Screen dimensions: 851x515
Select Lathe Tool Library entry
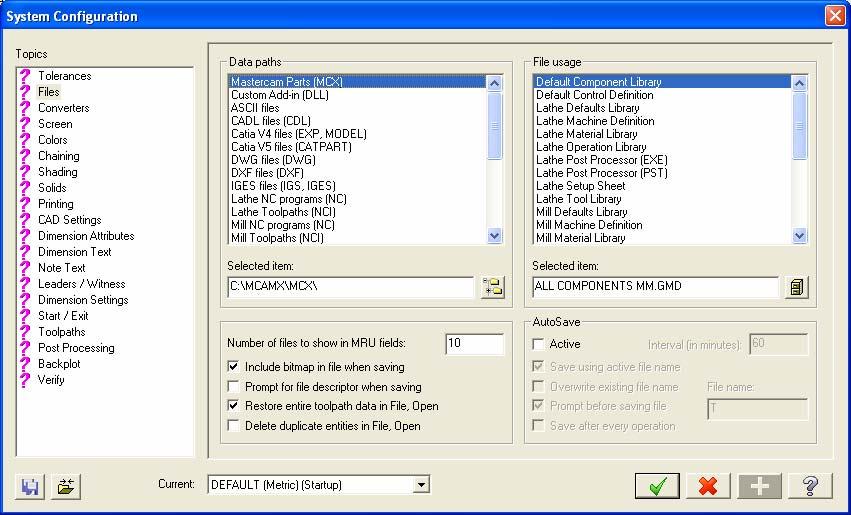(x=663, y=199)
